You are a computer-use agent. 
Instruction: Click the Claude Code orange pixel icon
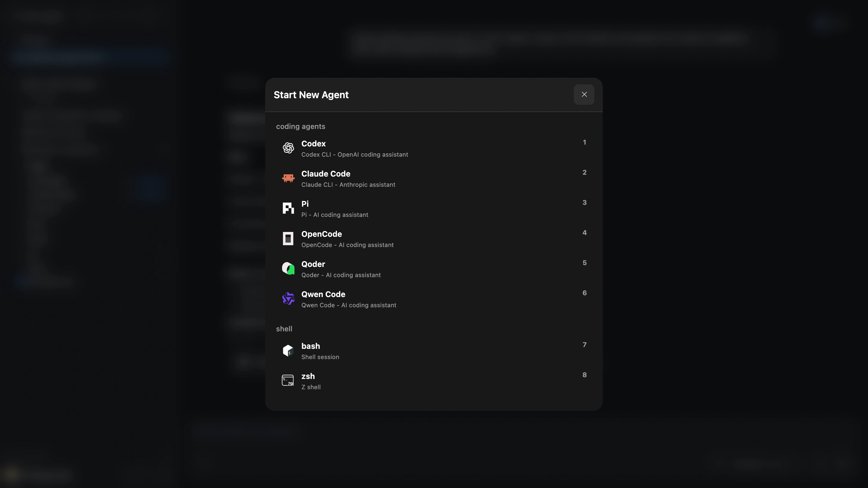pyautogui.click(x=288, y=178)
